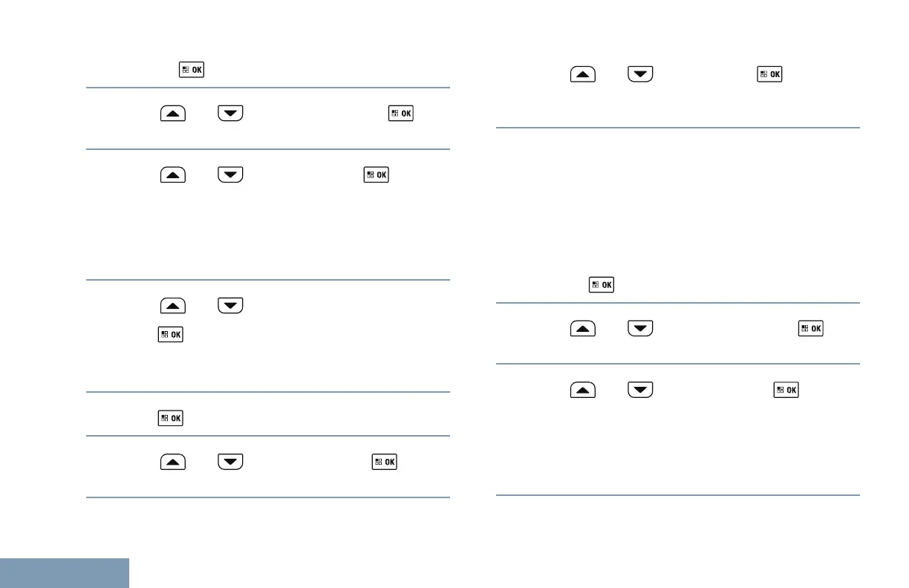Click the Menu/OK icon in left column's third step

point(377,175)
